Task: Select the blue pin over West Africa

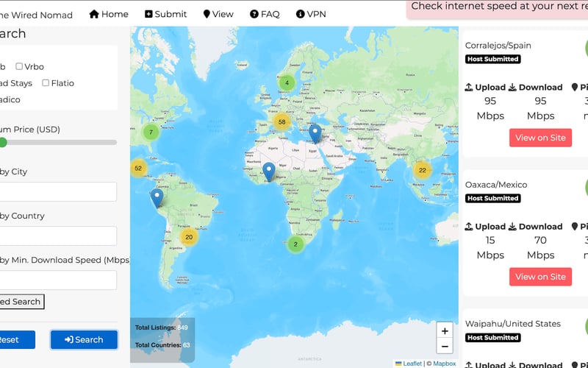Action: [268, 171]
